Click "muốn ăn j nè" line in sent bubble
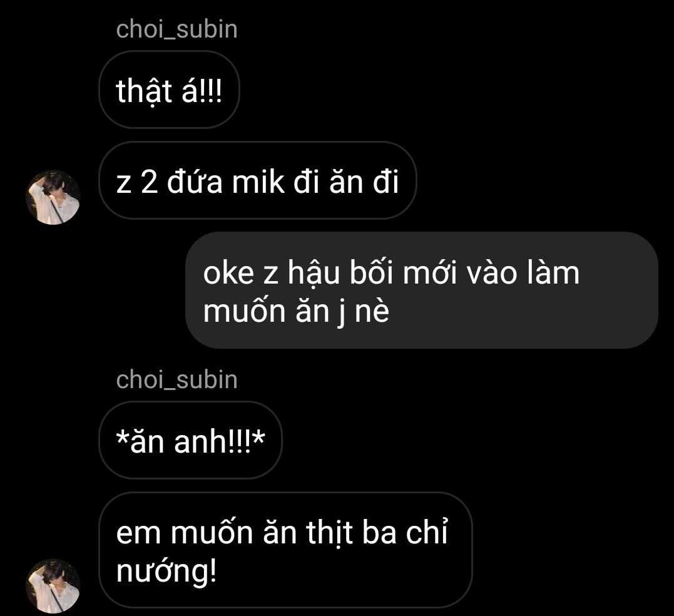The width and height of the screenshot is (674, 616). point(296,311)
